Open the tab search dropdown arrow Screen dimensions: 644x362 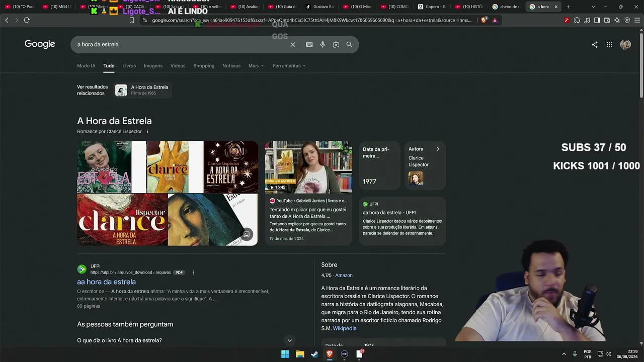[593, 7]
